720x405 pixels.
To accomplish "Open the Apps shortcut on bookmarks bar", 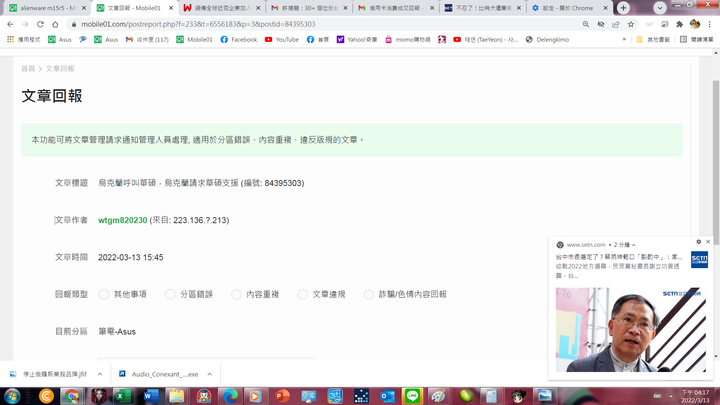I will (23, 39).
